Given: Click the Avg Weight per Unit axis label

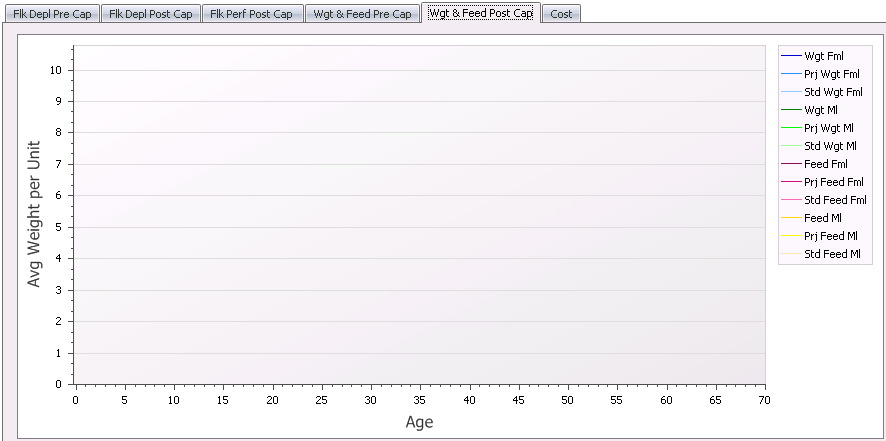Looking at the screenshot, I should [x=35, y=214].
